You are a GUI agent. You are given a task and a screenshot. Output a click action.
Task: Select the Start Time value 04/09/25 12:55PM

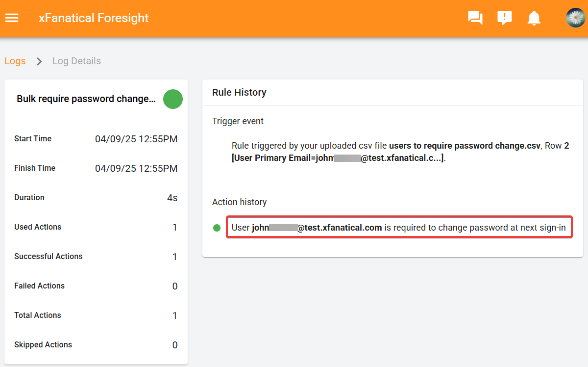(x=136, y=139)
